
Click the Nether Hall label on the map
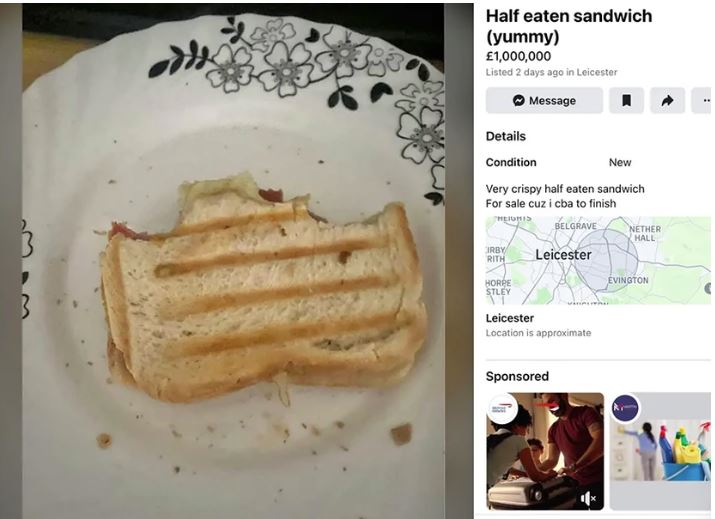tap(645, 234)
